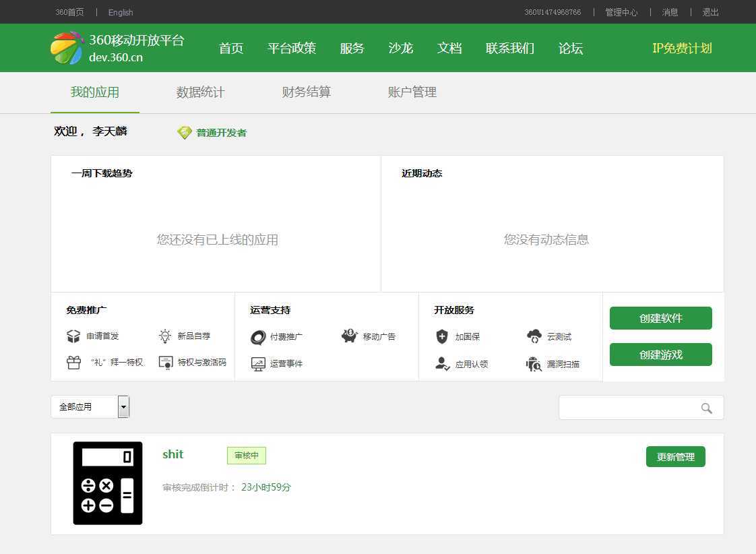Click the 新品自荐 lightbulb icon
The width and height of the screenshot is (756, 554).
pos(165,336)
